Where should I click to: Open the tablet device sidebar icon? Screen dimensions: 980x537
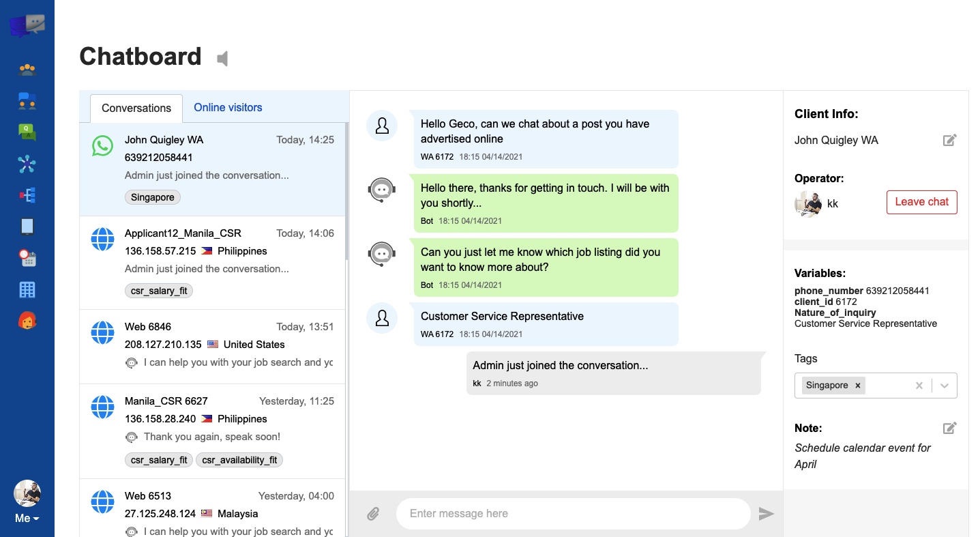point(27,227)
